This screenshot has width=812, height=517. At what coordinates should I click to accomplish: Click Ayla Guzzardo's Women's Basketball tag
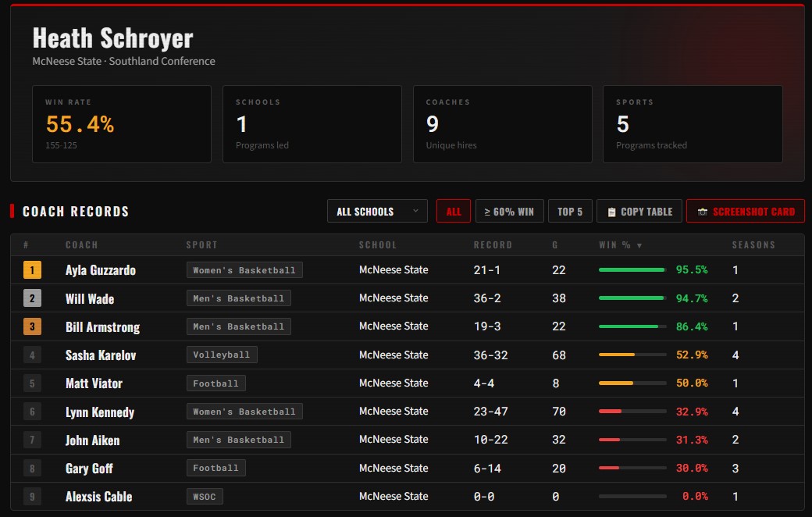tap(244, 270)
